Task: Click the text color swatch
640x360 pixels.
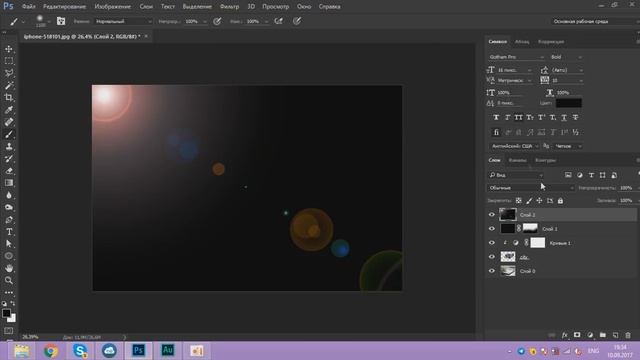Action: tap(569, 103)
